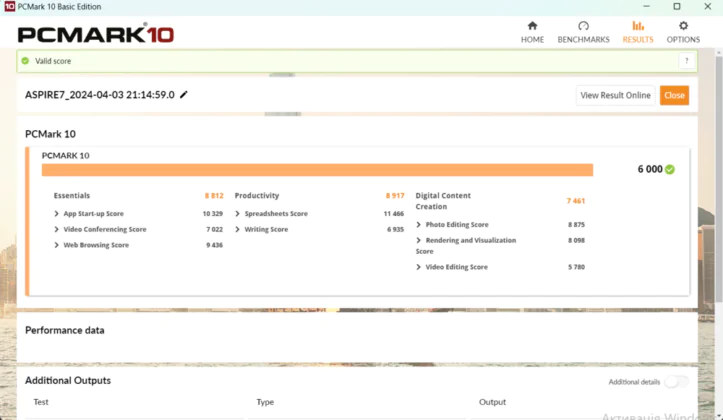Screen dimensions: 723x420
Task: Open the Home icon in navigation
Action: pos(532,26)
